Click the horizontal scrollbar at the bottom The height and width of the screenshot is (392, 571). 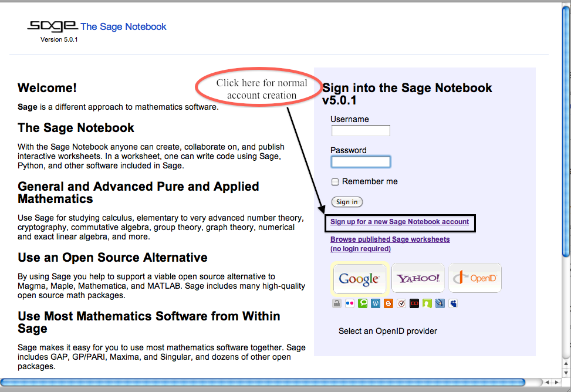[264, 382]
